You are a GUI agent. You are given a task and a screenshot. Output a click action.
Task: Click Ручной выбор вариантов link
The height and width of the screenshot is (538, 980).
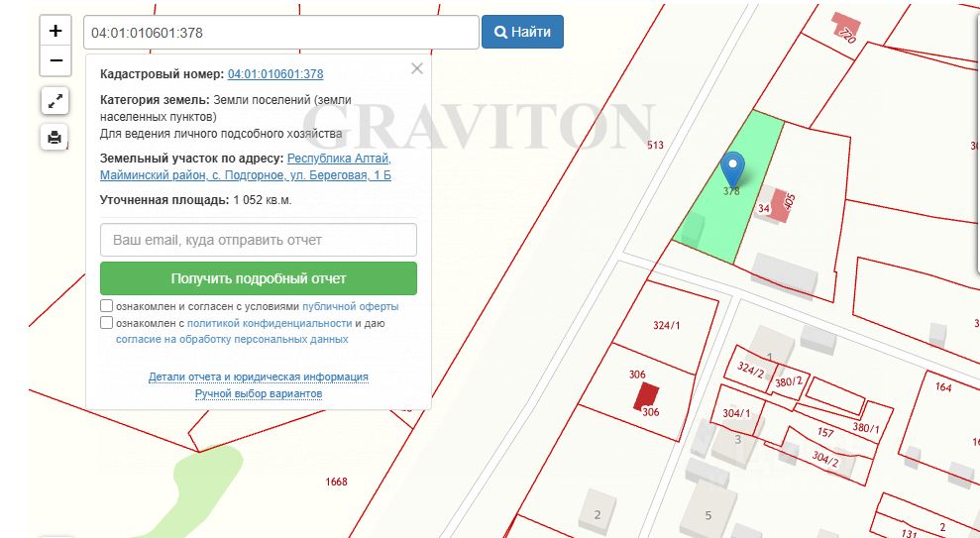coord(258,393)
